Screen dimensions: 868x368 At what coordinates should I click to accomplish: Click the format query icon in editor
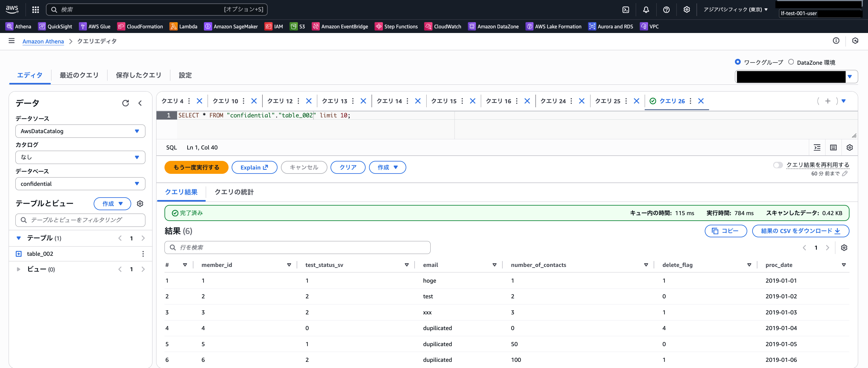(817, 147)
